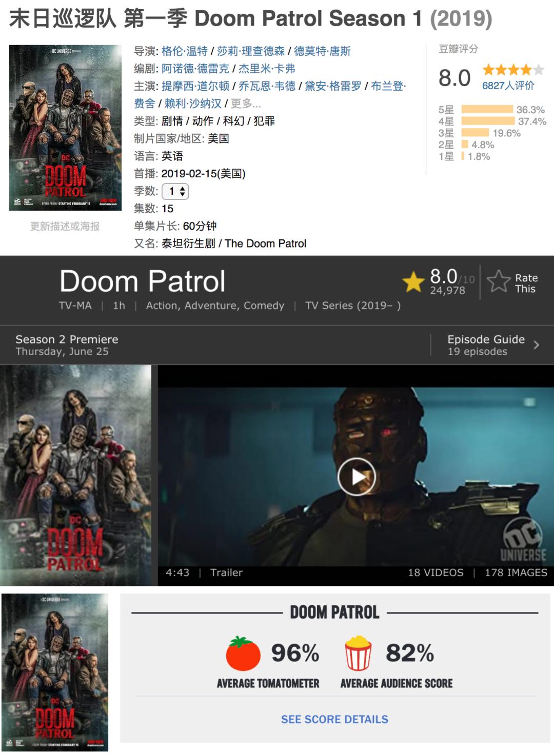Viewport: 554px width, 756px height.
Task: Open 18 VIDEOS link
Action: (436, 573)
